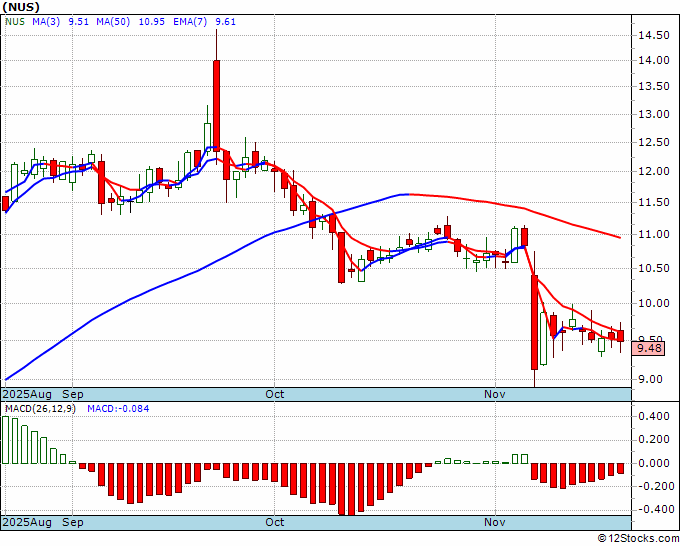Click the 11.50 price axis label
The height and width of the screenshot is (546, 680).
pos(654,202)
